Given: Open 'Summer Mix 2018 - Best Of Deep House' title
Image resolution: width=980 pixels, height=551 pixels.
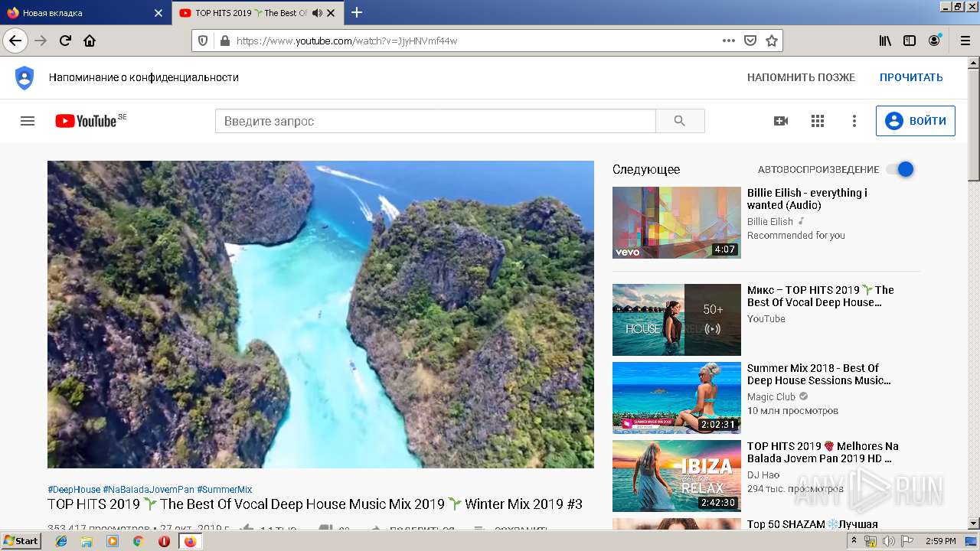Looking at the screenshot, I should tap(819, 374).
